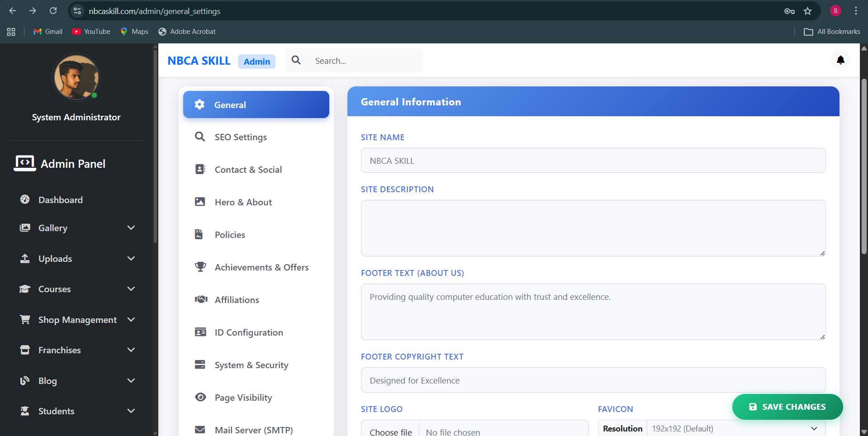Switch to the Policies tab
Screen dimensions: 868x436
point(199,234)
